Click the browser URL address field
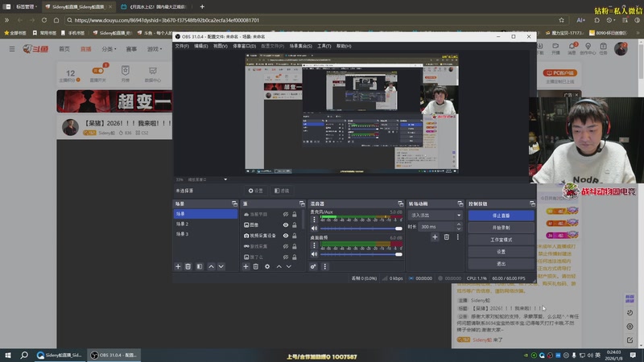The height and width of the screenshot is (362, 644). 312,19
